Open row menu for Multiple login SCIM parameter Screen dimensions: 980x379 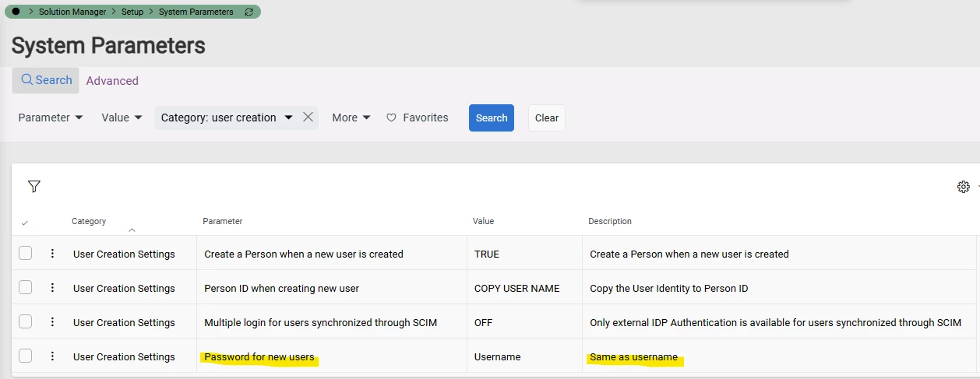click(52, 322)
